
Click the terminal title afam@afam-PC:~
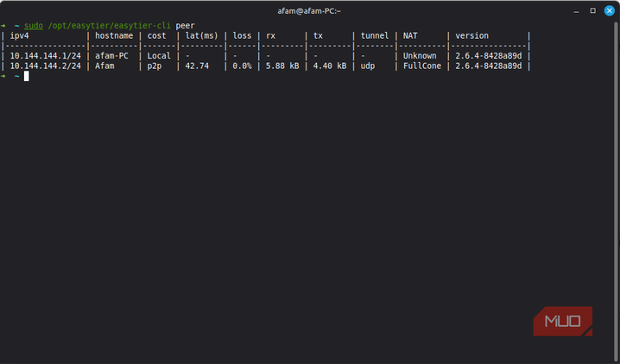point(309,11)
